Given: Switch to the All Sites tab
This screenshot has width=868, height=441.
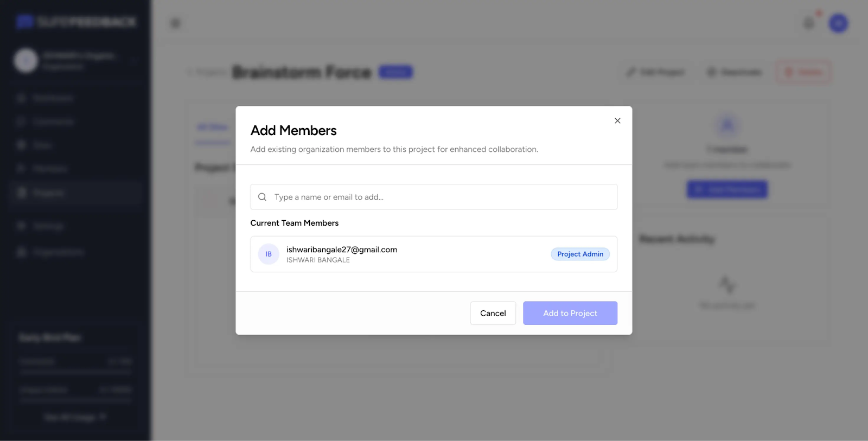Looking at the screenshot, I should 213,127.
